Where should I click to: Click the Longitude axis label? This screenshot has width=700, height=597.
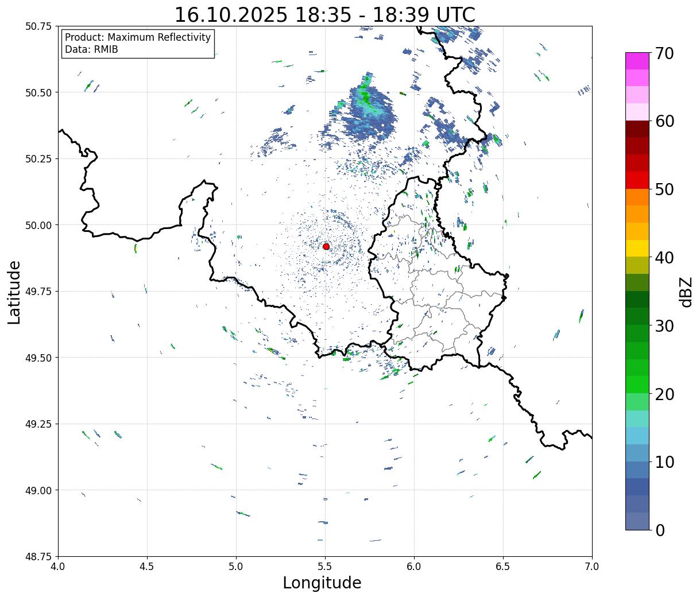tap(322, 583)
